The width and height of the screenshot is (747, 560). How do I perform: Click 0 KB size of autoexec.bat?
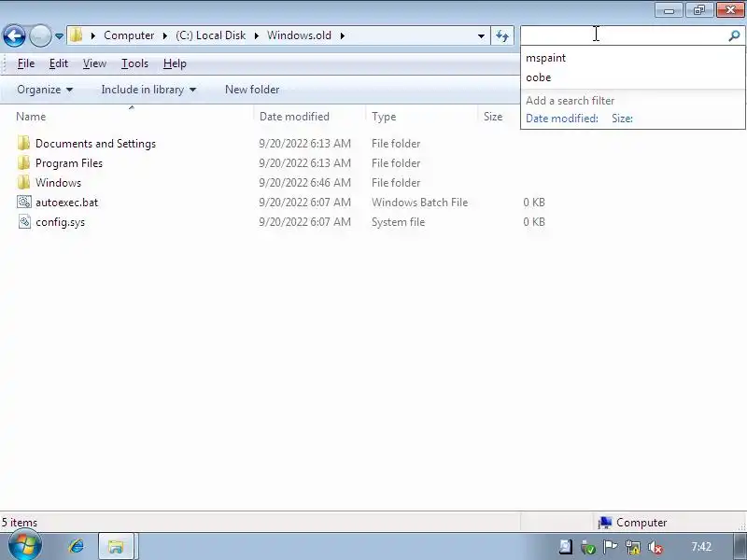[533, 202]
